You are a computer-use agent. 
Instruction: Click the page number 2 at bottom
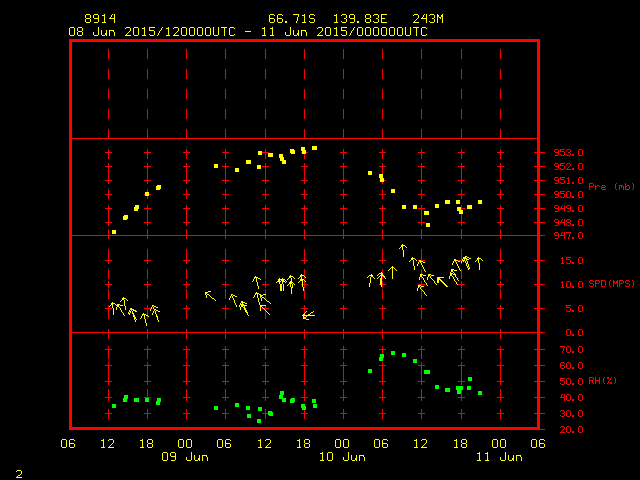pos(19,474)
